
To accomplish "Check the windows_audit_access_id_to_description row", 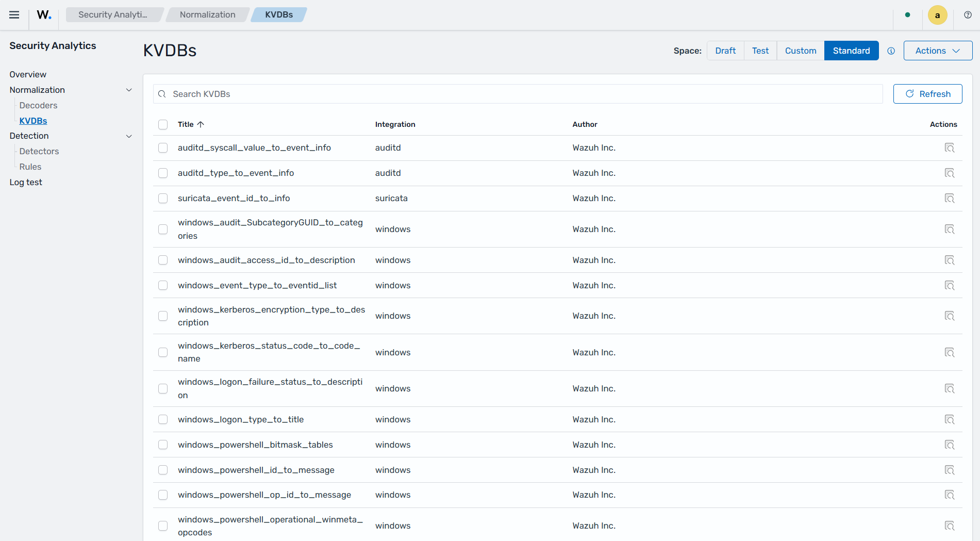I will [163, 260].
